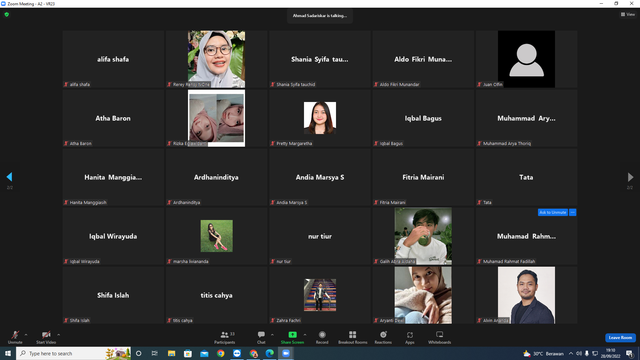Click the Ardhanindiya tile name
Screen dimensions: 640x360
click(216, 177)
